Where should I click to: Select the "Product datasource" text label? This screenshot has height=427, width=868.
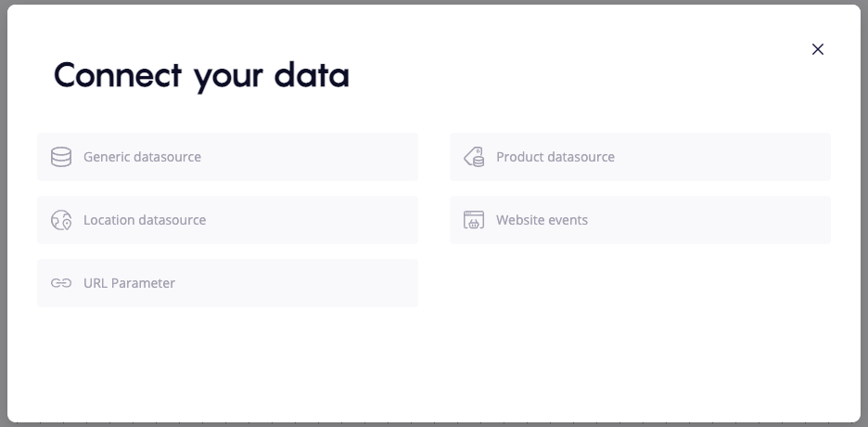coord(555,157)
